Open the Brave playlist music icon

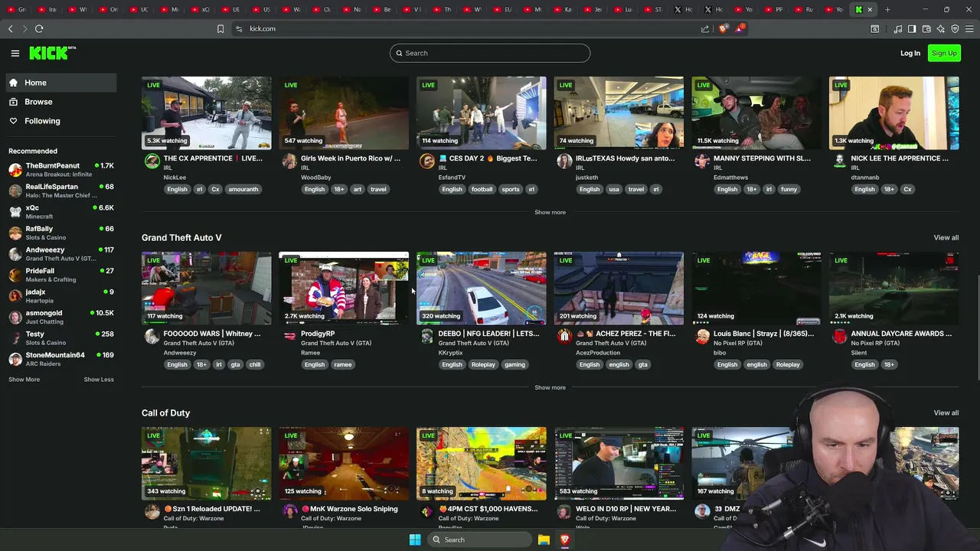pyautogui.click(x=897, y=28)
